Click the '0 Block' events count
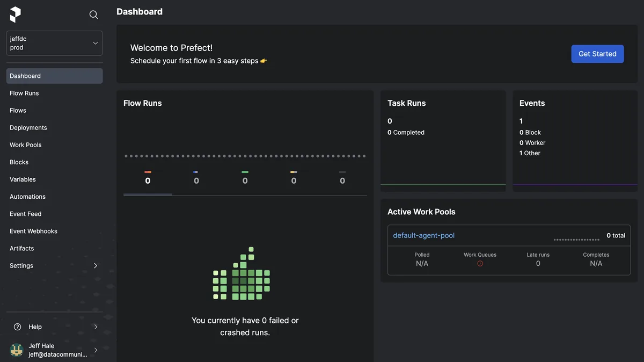 pos(530,132)
